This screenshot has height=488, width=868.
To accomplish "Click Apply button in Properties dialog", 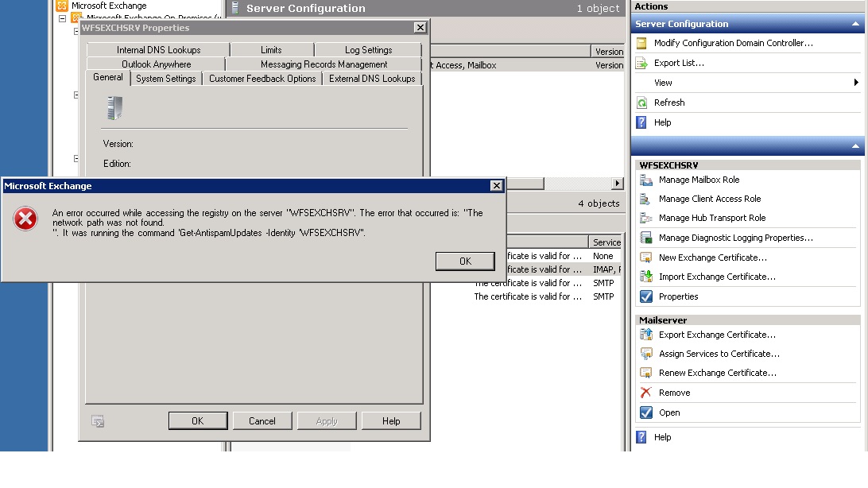I will 327,421.
